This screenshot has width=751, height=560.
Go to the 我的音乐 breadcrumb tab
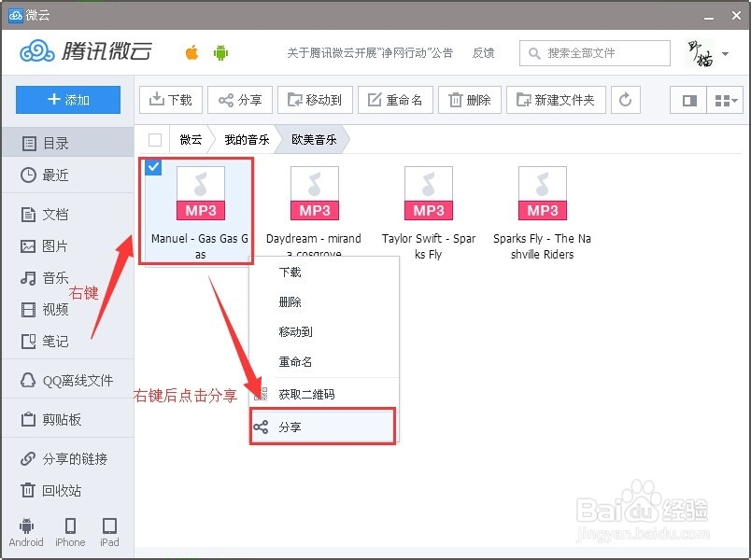(246, 137)
